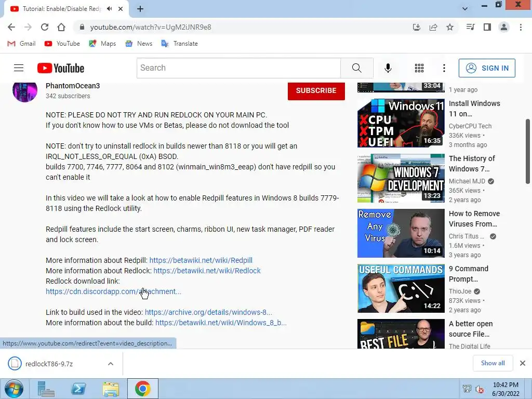The width and height of the screenshot is (532, 399).
Task: Open volume tray icon
Action: tap(480, 389)
